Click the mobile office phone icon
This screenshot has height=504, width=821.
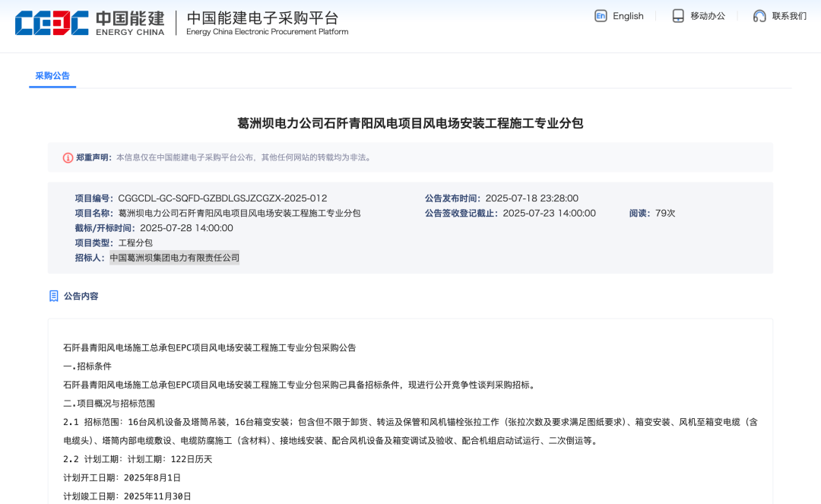click(x=678, y=16)
